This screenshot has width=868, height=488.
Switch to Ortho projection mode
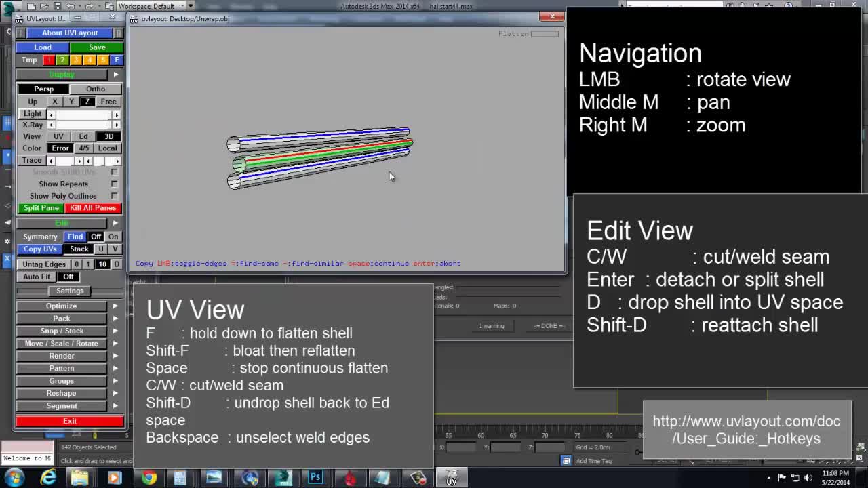coord(96,89)
